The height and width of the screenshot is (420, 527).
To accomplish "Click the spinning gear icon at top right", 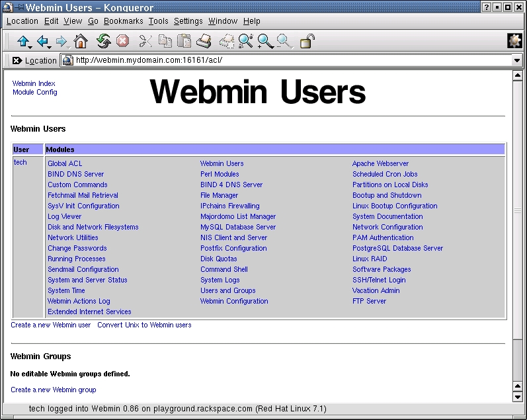I will coord(514,40).
